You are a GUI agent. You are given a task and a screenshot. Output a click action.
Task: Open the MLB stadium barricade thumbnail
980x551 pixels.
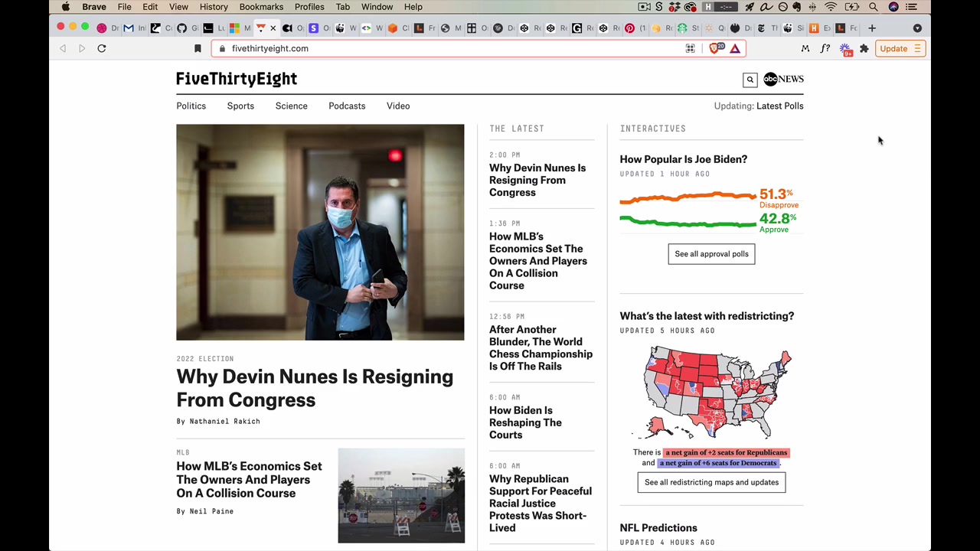(x=401, y=496)
